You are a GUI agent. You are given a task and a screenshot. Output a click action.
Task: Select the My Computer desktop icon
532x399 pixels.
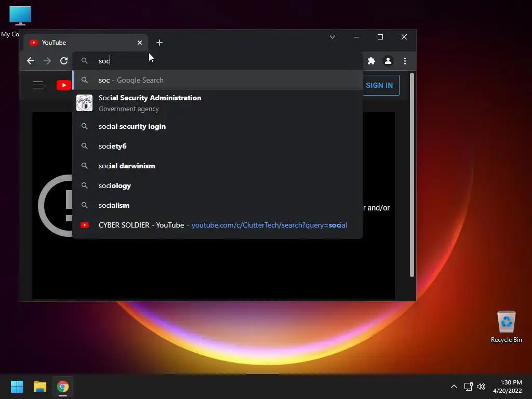(19, 21)
